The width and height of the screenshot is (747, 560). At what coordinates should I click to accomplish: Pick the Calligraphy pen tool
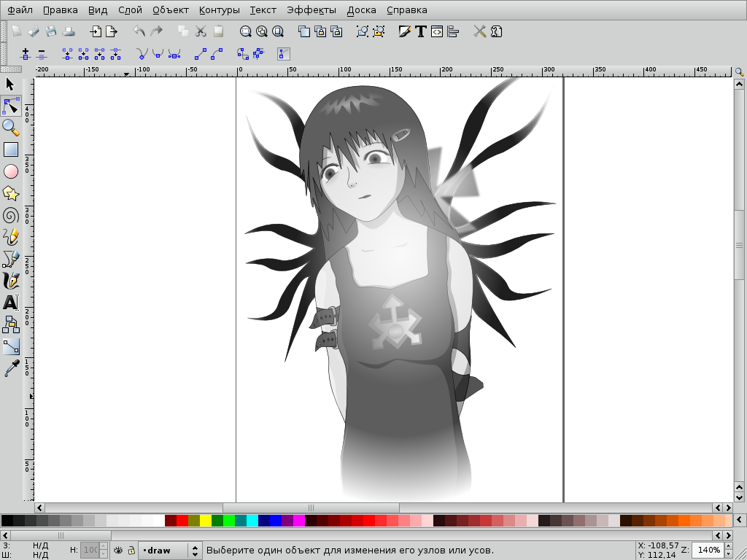click(x=11, y=281)
